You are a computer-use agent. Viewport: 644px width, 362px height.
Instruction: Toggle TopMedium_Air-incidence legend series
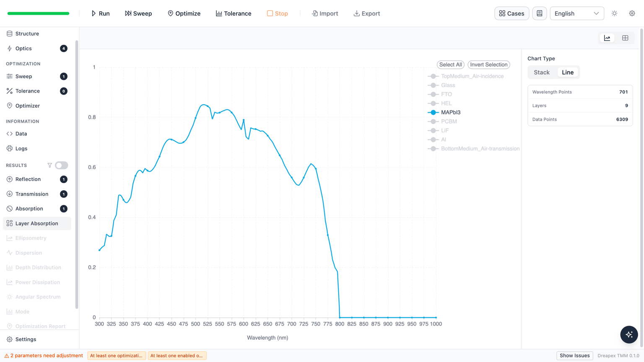(465, 76)
